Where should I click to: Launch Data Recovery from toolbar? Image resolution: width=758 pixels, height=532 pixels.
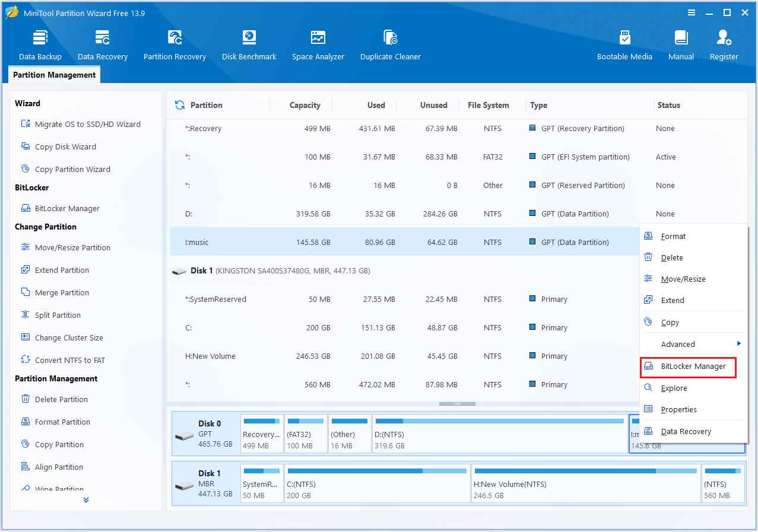pos(103,45)
